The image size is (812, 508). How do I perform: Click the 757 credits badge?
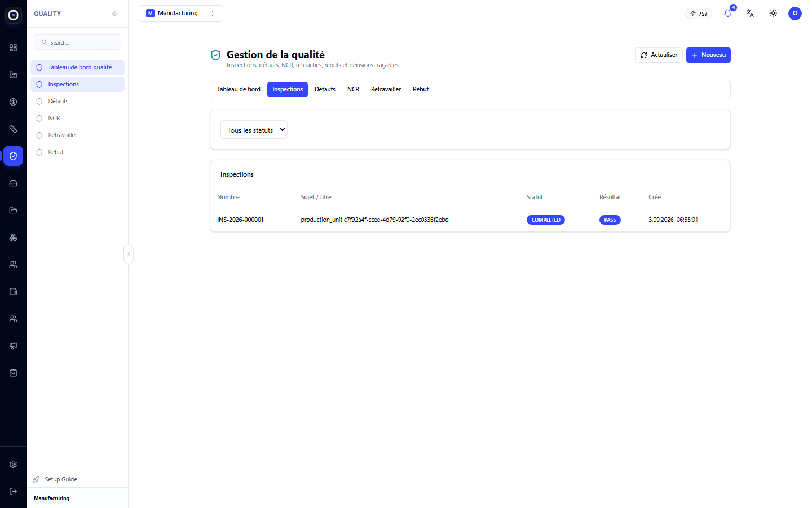click(699, 14)
